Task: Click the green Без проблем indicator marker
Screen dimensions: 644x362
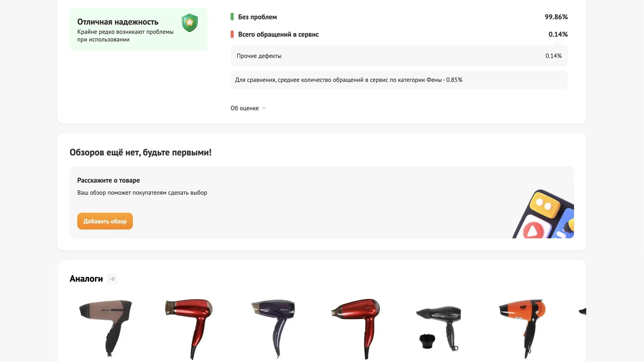Action: (232, 17)
